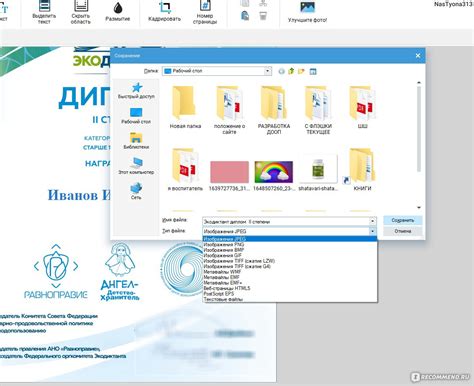Image resolution: width=474 pixels, height=386 pixels.
Task: Choose the Размытие blur drop tool
Action: [118, 12]
